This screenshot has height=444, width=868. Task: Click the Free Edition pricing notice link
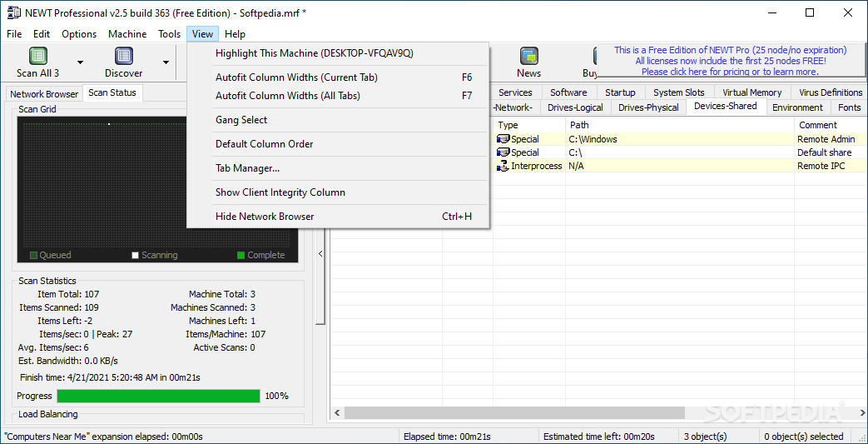730,61
